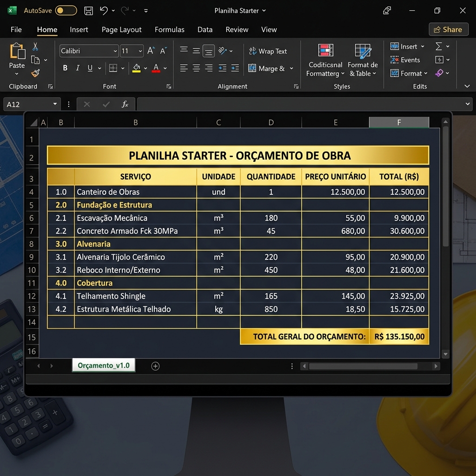Switch to the Page Layout tab
Image resolution: width=476 pixels, height=476 pixels.
click(121, 29)
